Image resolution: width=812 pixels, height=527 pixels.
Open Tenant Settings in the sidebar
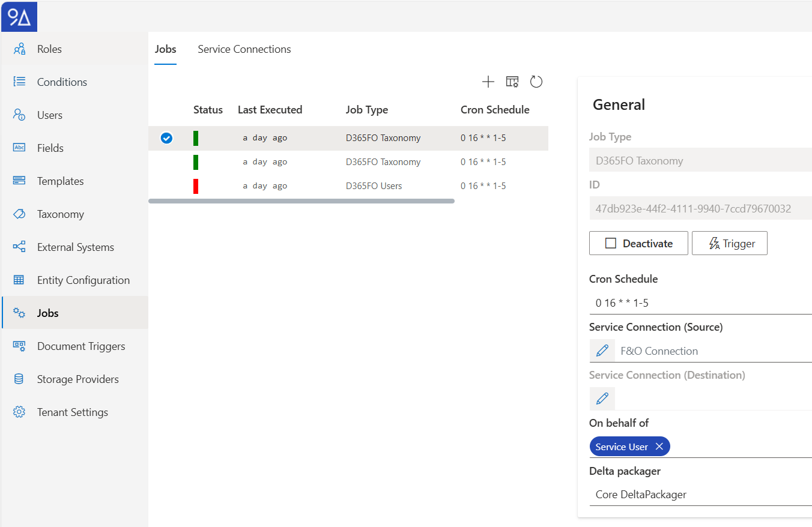tap(72, 412)
